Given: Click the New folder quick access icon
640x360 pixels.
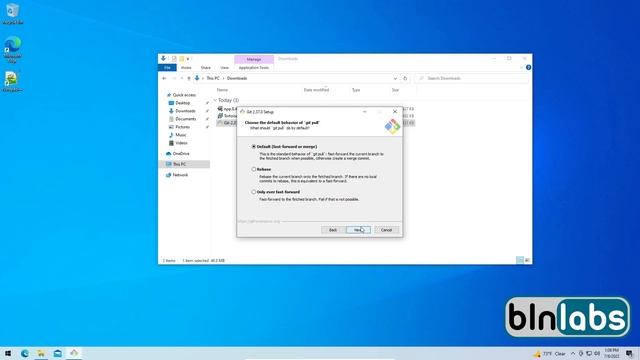Looking at the screenshot, I should tap(181, 59).
